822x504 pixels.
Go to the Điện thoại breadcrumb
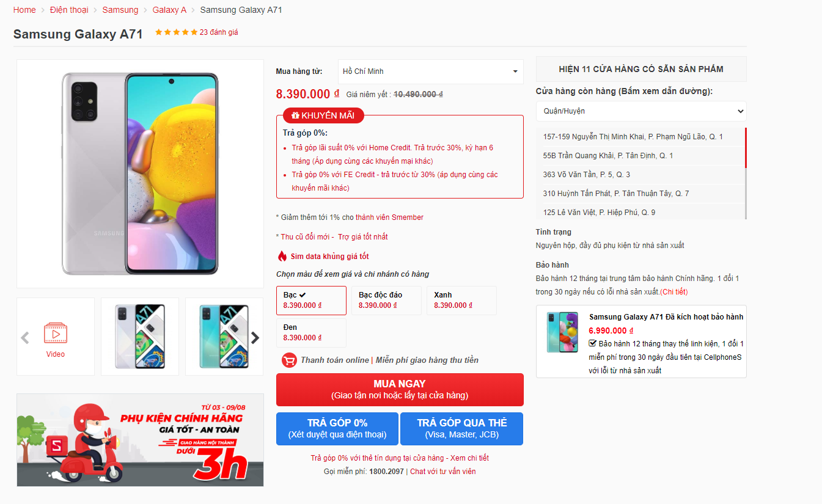coord(69,10)
